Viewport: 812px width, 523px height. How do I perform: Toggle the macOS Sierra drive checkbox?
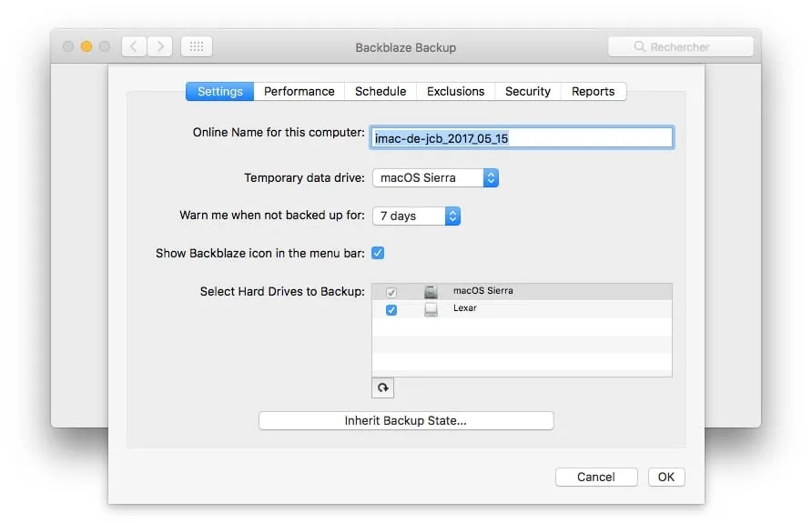(x=391, y=292)
